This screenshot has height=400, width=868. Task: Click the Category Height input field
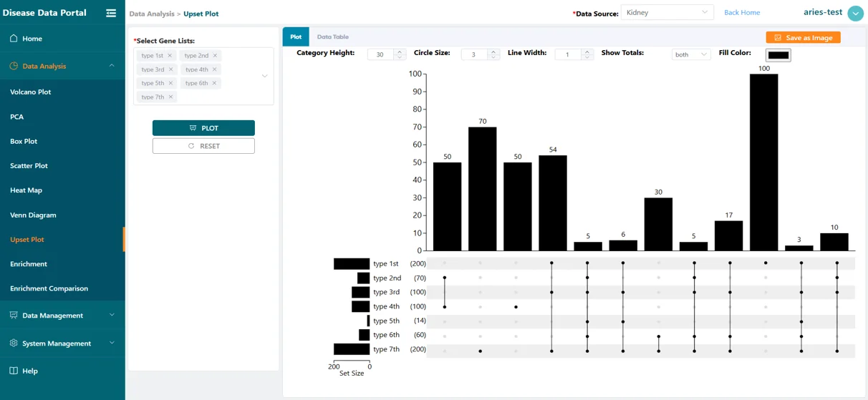[x=381, y=54]
